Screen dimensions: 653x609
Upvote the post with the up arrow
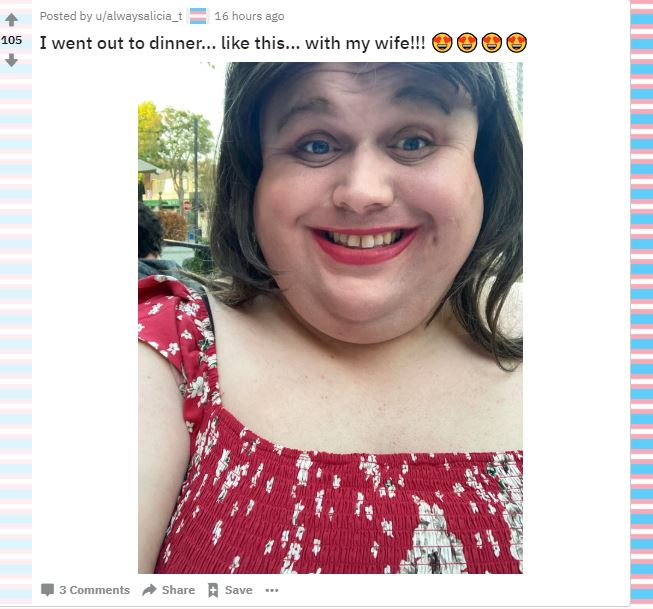(11, 20)
